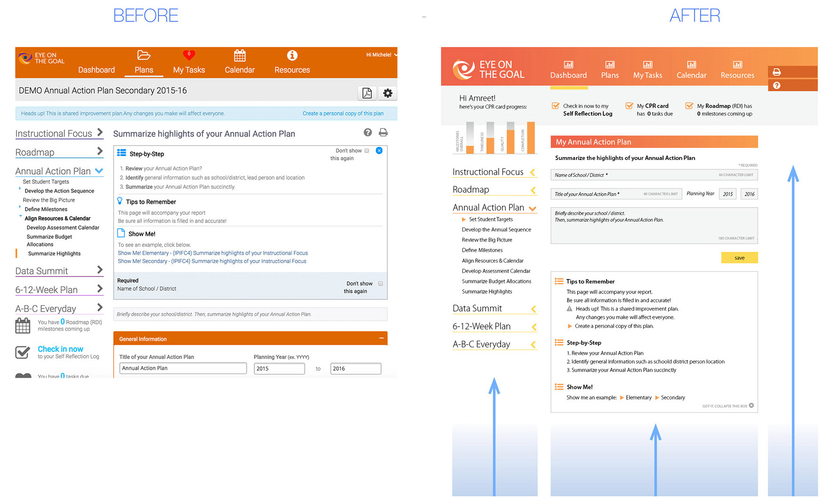Toggle the Self Reflection Log checkbox in After
The image size is (834, 504).
(x=556, y=105)
